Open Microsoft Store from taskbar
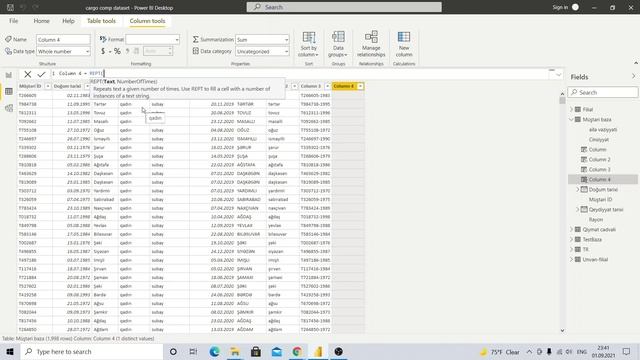640x360 pixels. tap(256, 351)
